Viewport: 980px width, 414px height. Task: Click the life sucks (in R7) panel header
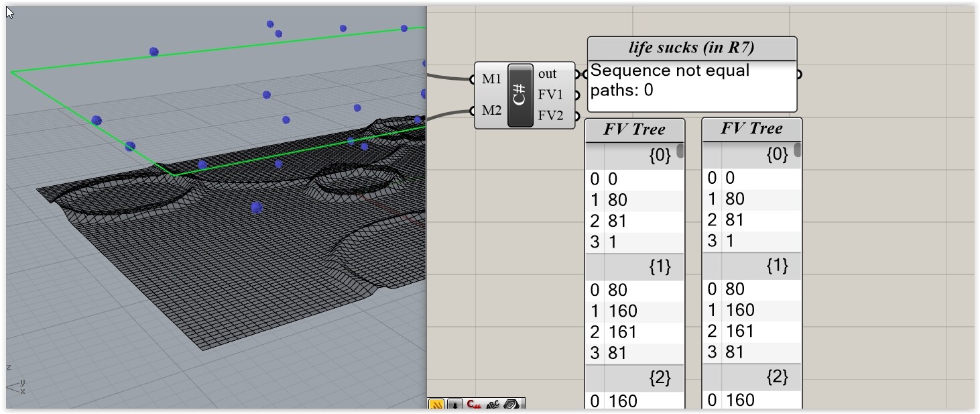[691, 48]
